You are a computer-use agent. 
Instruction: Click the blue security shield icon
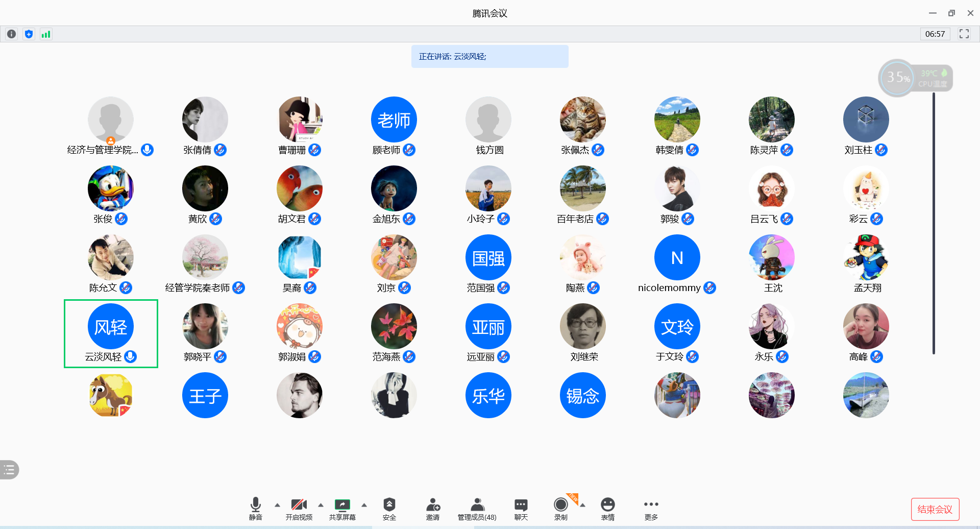tap(29, 34)
